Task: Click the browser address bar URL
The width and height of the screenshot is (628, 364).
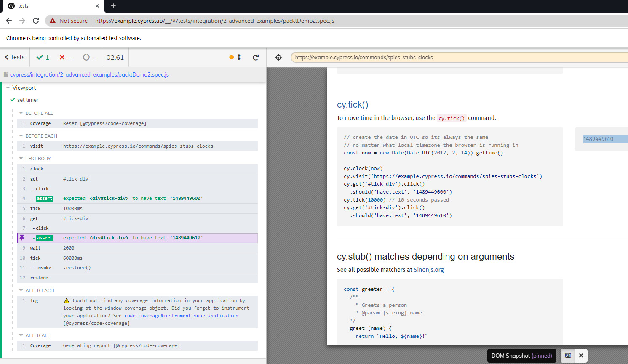Action: tap(215, 21)
